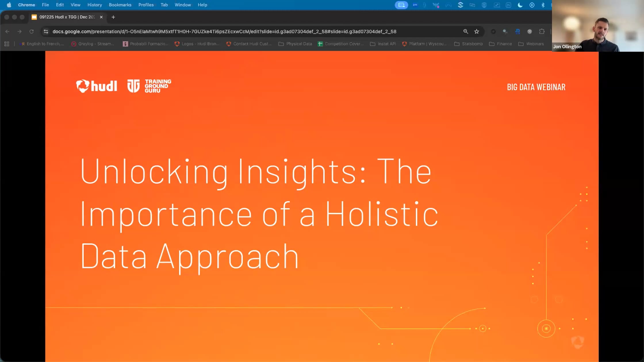
Task: Click the screen sharing icon in the menu bar
Action: 401,5
